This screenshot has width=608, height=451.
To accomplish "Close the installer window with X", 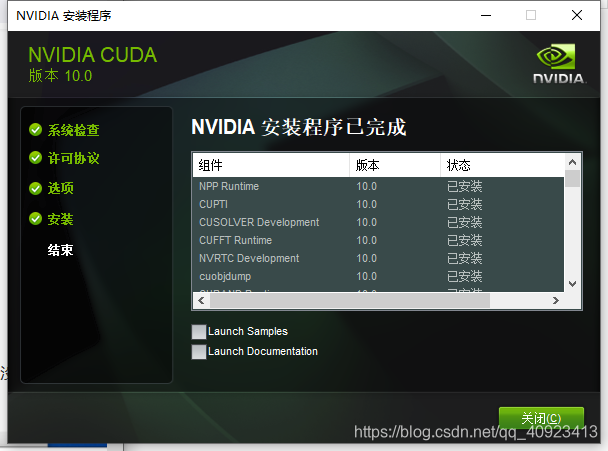I will (x=577, y=16).
